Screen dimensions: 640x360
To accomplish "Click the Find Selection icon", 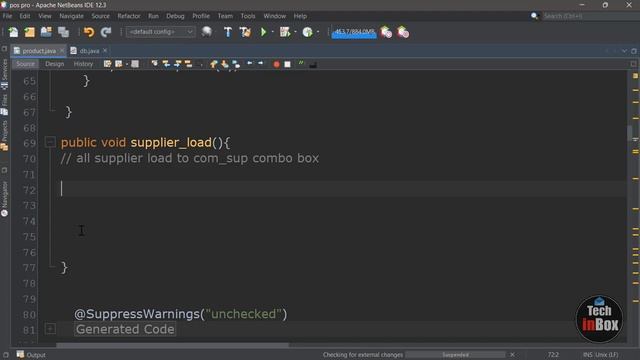I will pyautogui.click(x=154, y=64).
